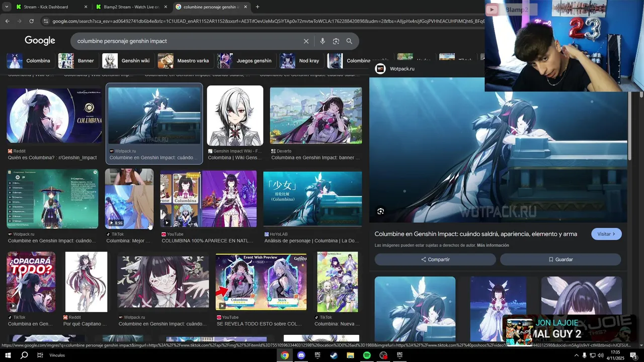
Task: Open volume control in system tray
Action: click(x=601, y=355)
